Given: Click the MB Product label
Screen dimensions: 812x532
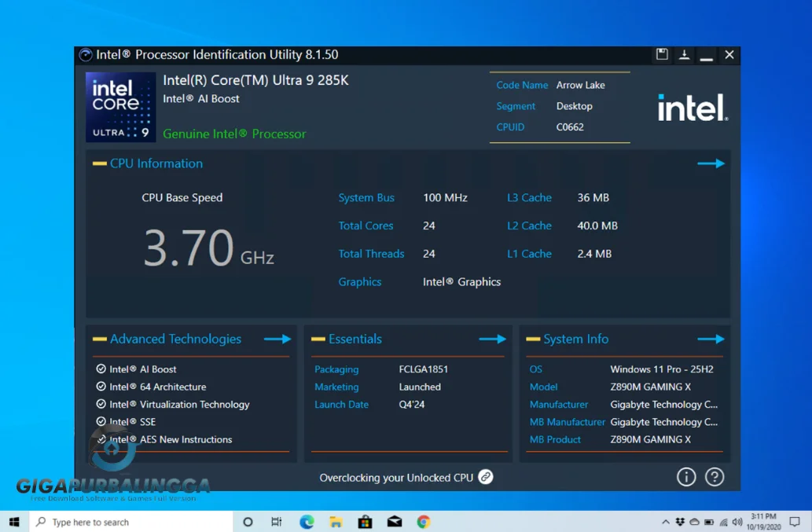Looking at the screenshot, I should point(555,439).
